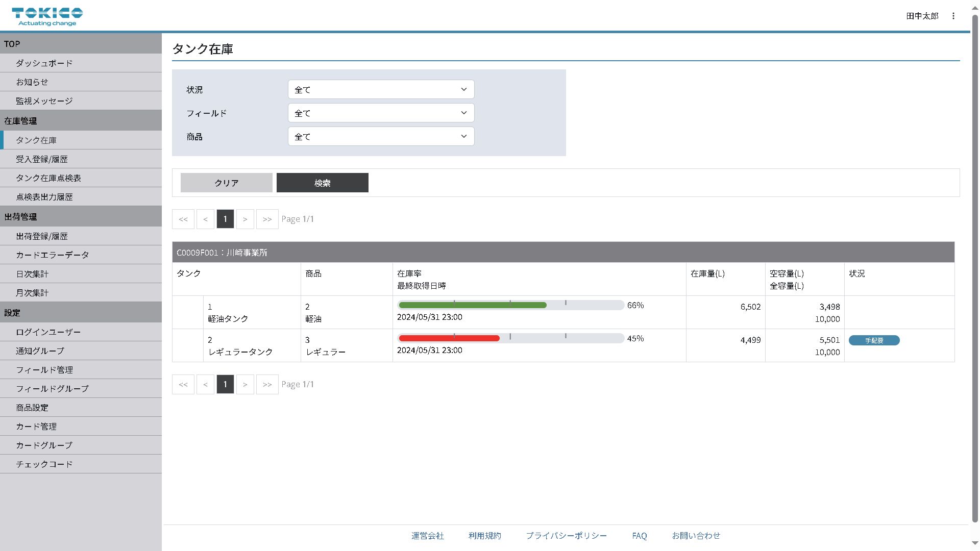The height and width of the screenshot is (551, 980).
Task: Select page 1 in bottom pagination
Action: pyautogui.click(x=225, y=385)
